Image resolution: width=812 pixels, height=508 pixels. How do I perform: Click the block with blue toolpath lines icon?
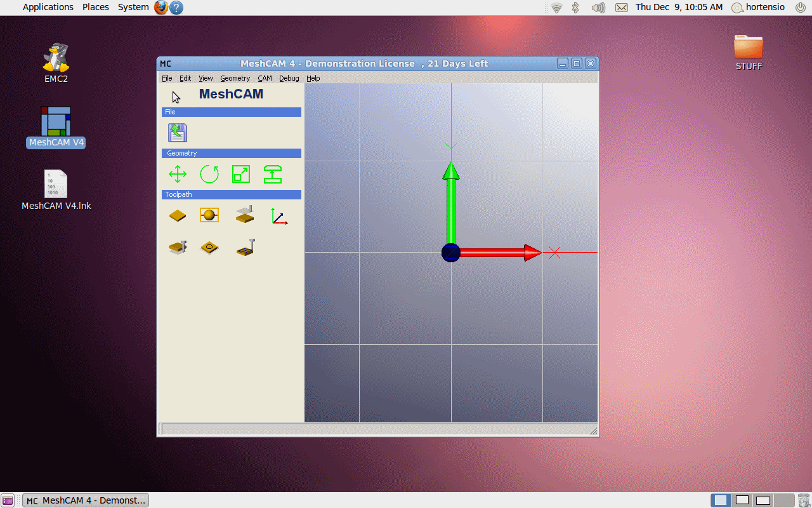coord(245,247)
